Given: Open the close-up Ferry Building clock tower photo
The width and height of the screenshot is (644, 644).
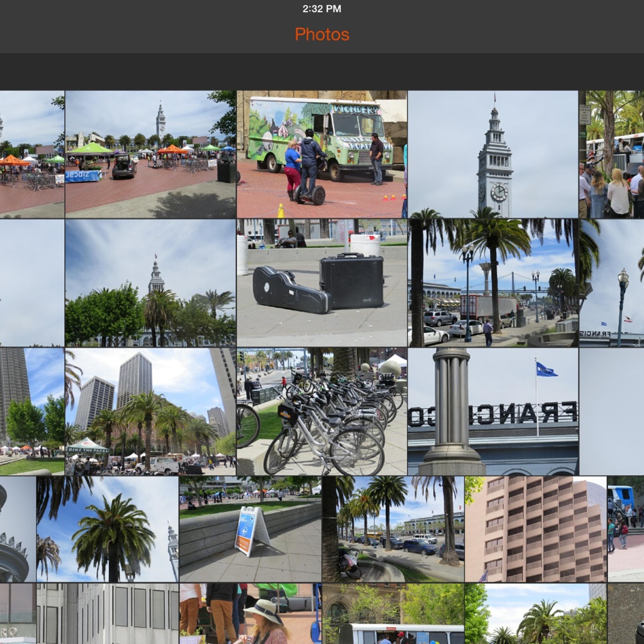Looking at the screenshot, I should [x=493, y=154].
